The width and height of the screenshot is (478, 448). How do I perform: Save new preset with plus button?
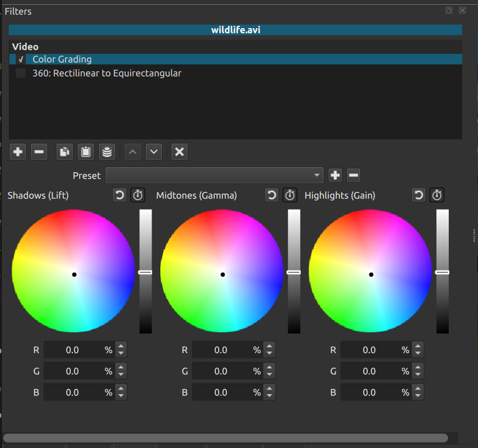tap(335, 175)
